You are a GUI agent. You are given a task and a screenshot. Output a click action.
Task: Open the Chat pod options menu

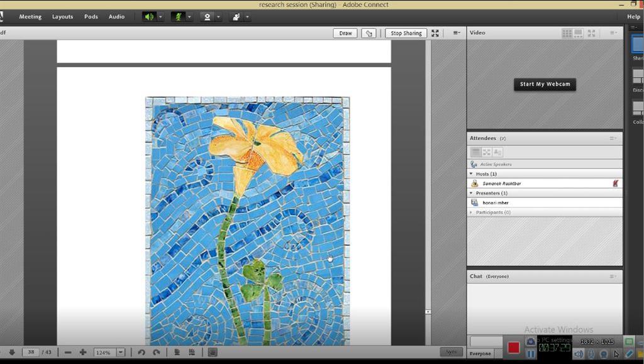pos(613,276)
